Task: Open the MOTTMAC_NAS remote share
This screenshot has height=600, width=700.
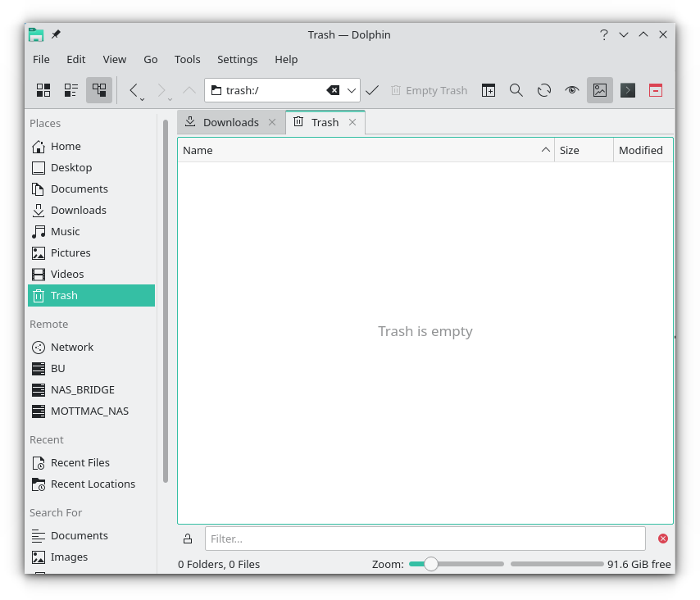Action: (92, 411)
